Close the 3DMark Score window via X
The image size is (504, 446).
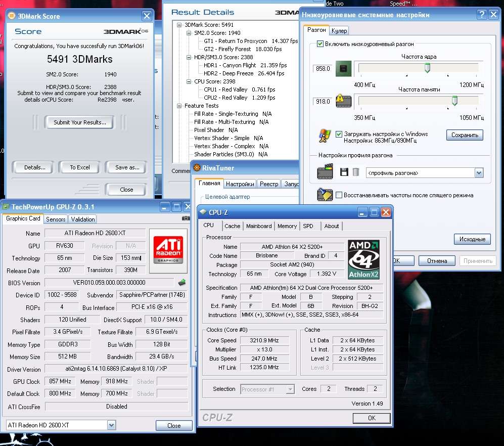[147, 16]
